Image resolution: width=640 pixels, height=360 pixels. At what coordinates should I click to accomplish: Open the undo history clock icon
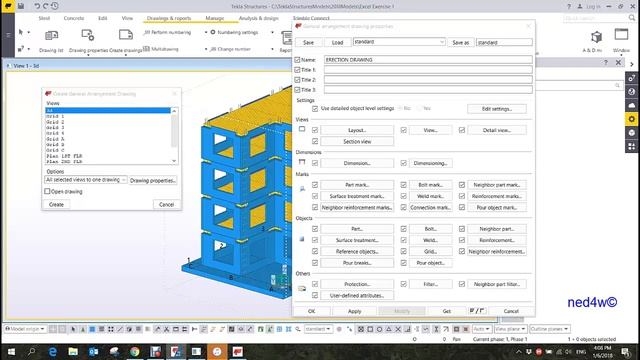tap(54, 6)
